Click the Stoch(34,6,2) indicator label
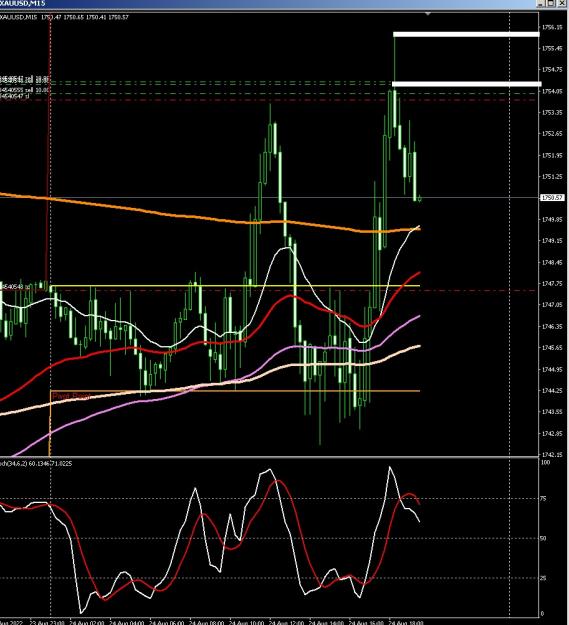Viewport: 569px width, 625px height. tap(36, 464)
